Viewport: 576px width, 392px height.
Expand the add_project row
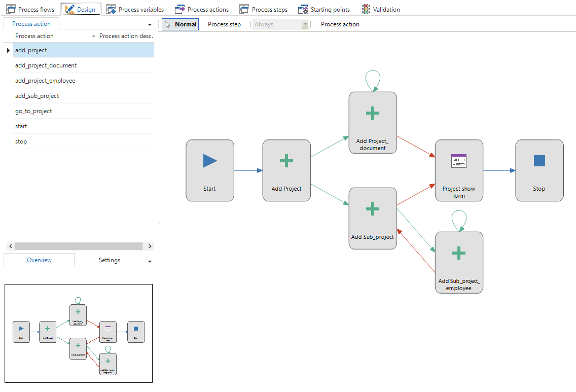pos(8,50)
